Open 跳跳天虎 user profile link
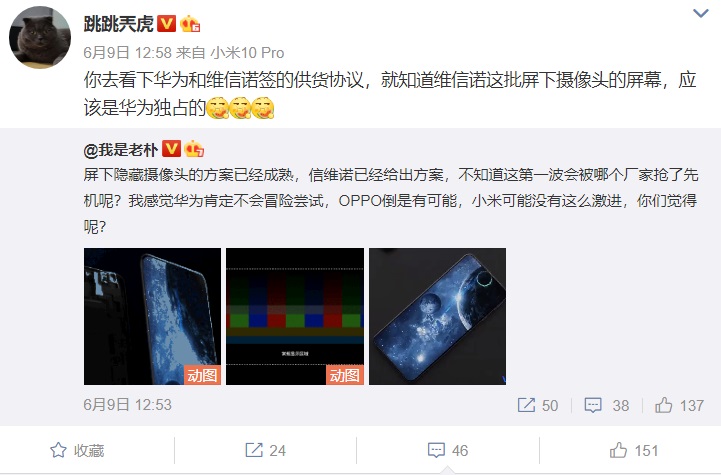721x475 pixels. tap(119, 23)
